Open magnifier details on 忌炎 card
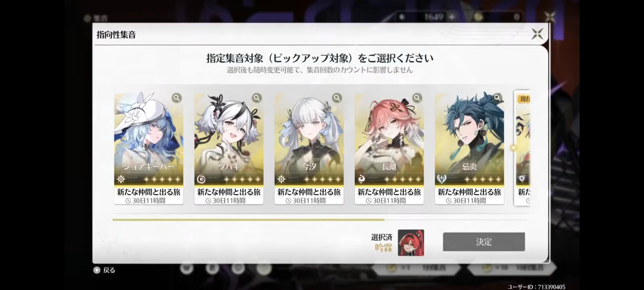The image size is (644, 290). tap(497, 98)
